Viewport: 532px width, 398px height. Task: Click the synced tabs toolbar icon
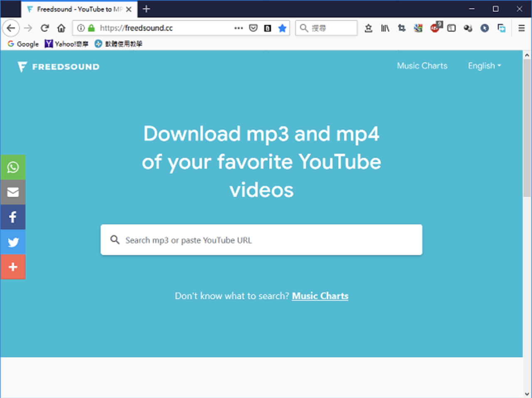[x=502, y=28]
